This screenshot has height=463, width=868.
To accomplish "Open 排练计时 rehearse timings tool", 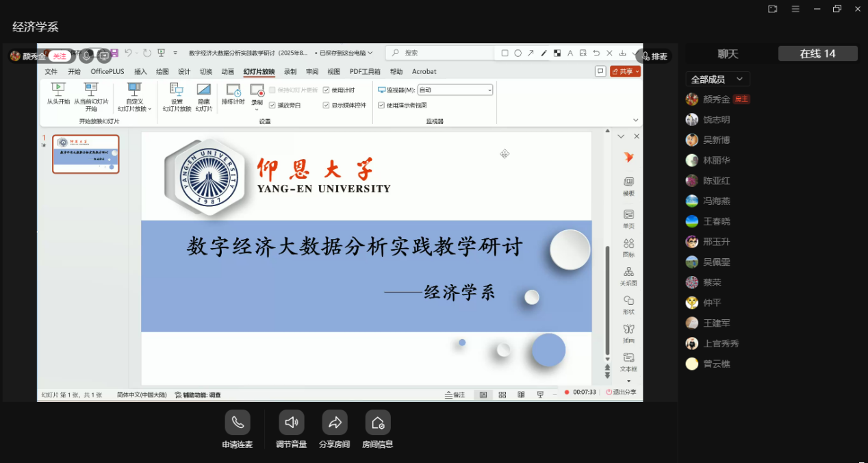I will click(x=233, y=90).
